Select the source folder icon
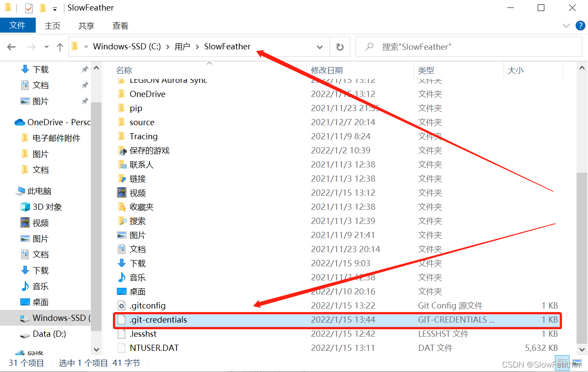 click(x=122, y=122)
